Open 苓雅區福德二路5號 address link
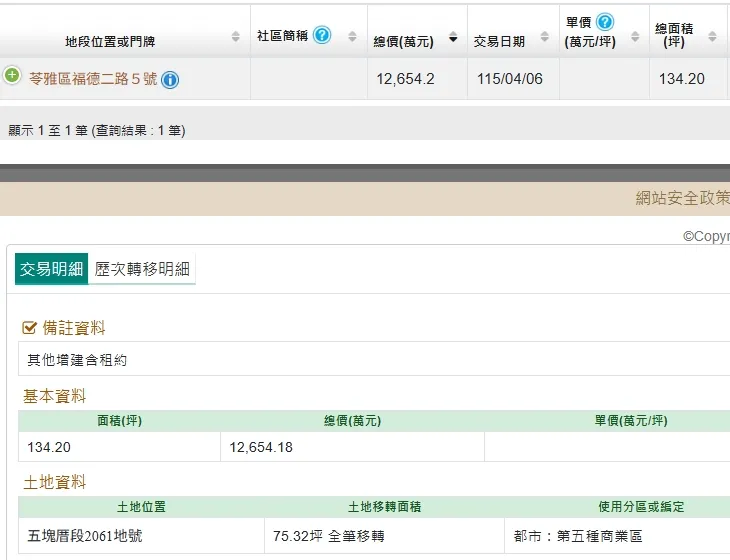The image size is (730, 560). [x=93, y=79]
